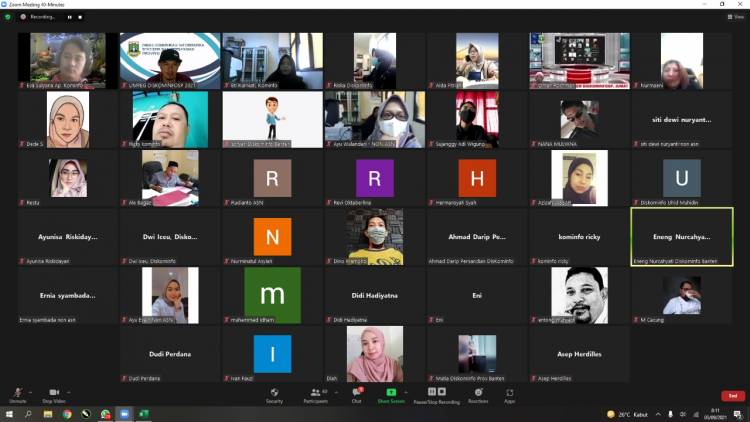This screenshot has height=422, width=750.
Task: Open the Windows Start menu
Action: [8, 414]
